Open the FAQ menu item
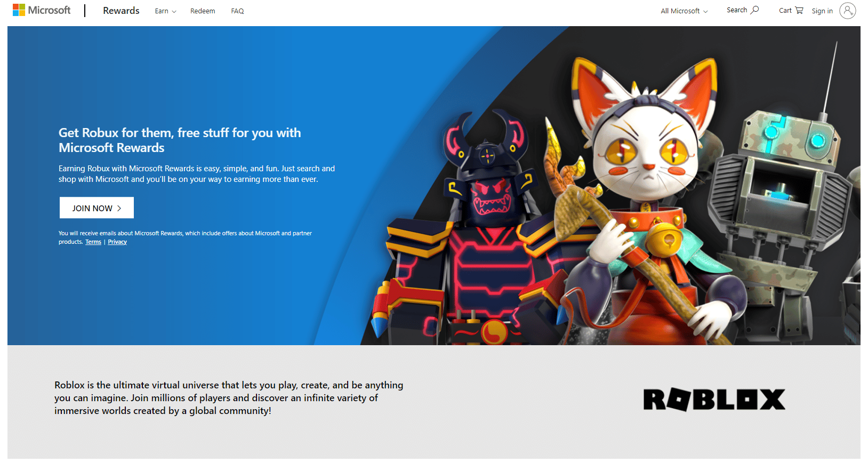The image size is (868, 462). coord(237,11)
